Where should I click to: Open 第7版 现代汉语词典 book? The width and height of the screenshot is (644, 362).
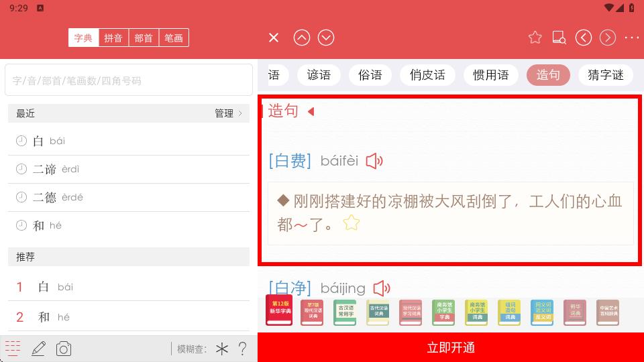coord(312,313)
